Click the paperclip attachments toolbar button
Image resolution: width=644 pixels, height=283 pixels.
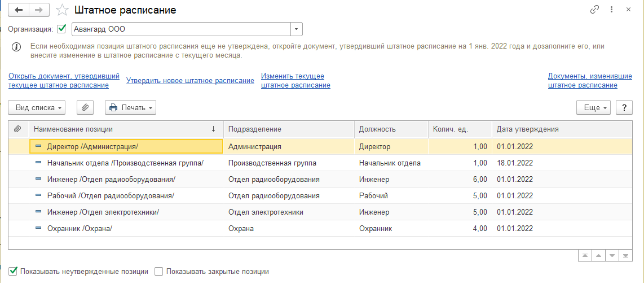[85, 107]
